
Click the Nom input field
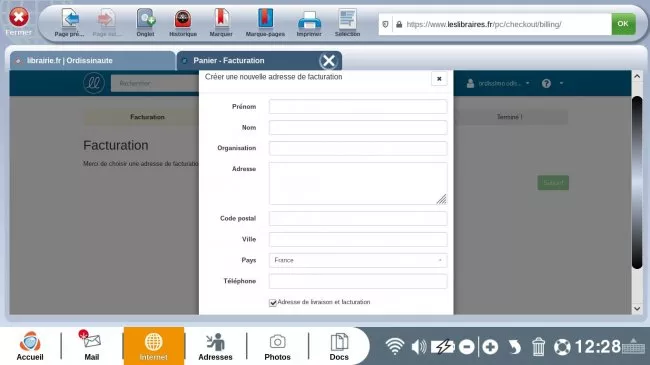pos(358,127)
